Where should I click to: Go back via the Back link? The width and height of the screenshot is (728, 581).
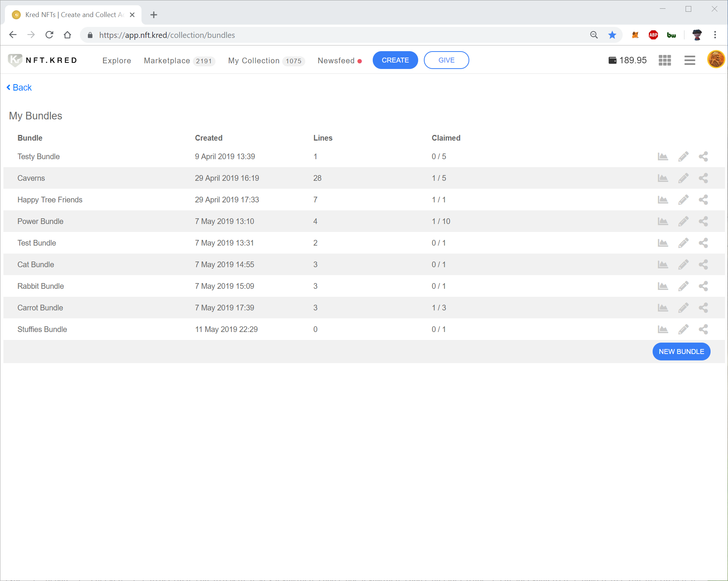19,88
